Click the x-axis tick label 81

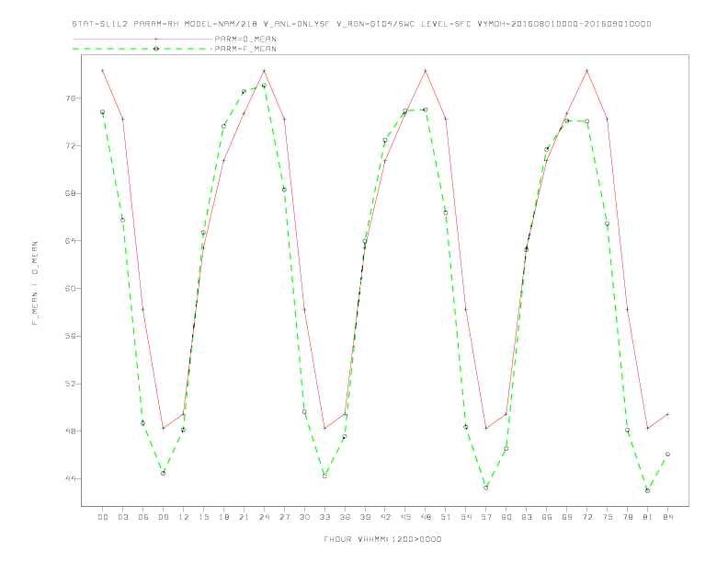click(648, 517)
